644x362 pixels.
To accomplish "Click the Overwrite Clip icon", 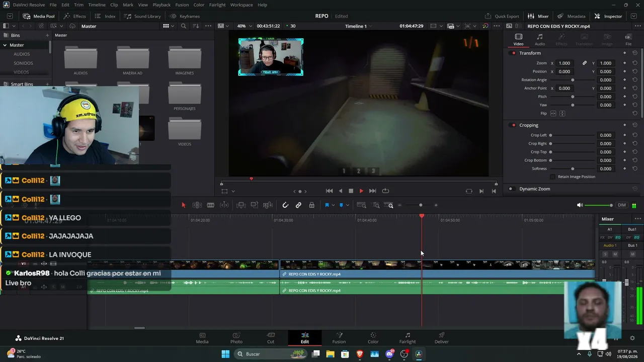I will (255, 205).
